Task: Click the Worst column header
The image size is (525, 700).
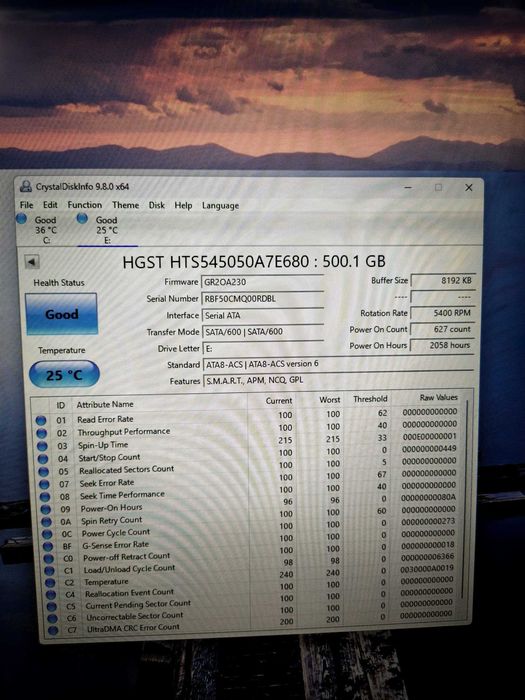Action: point(329,400)
